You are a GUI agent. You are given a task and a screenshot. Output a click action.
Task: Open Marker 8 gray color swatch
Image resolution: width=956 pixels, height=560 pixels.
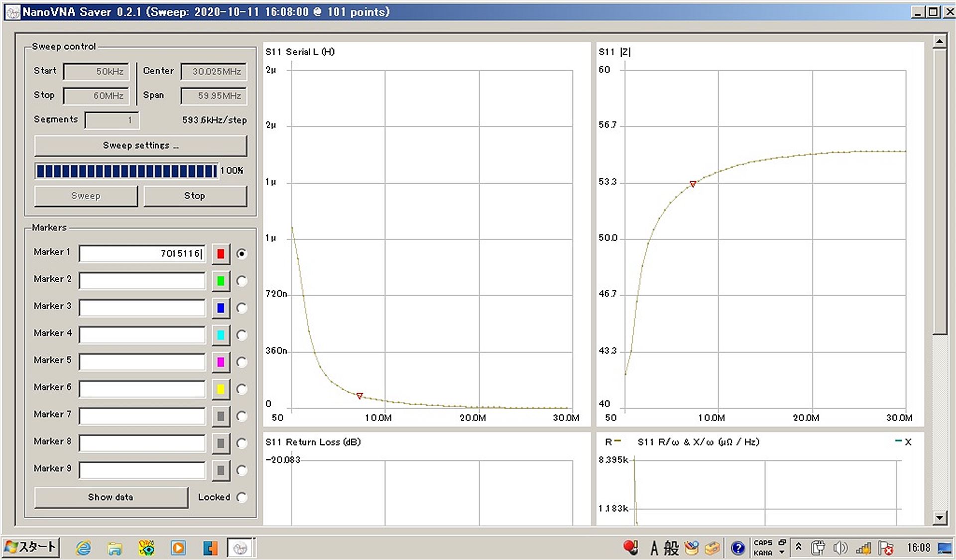[x=221, y=443]
